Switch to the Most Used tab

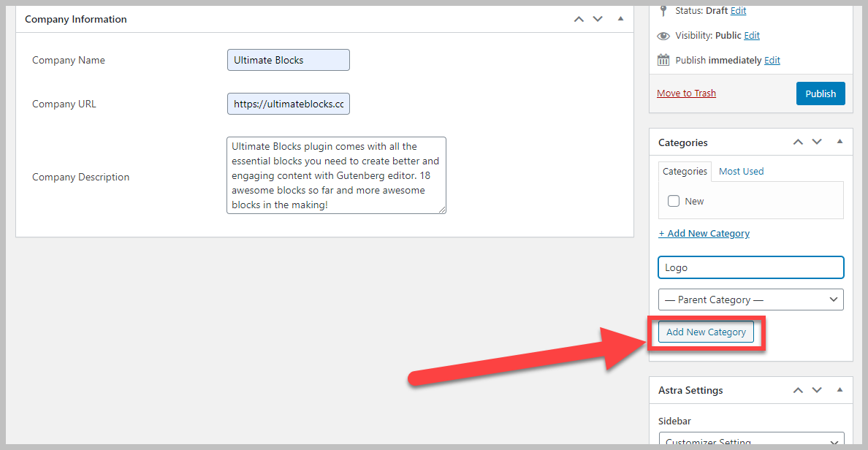click(741, 172)
